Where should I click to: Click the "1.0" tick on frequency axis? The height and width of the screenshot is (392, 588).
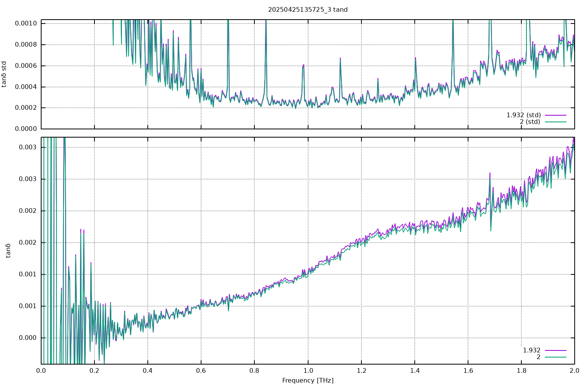308,370
